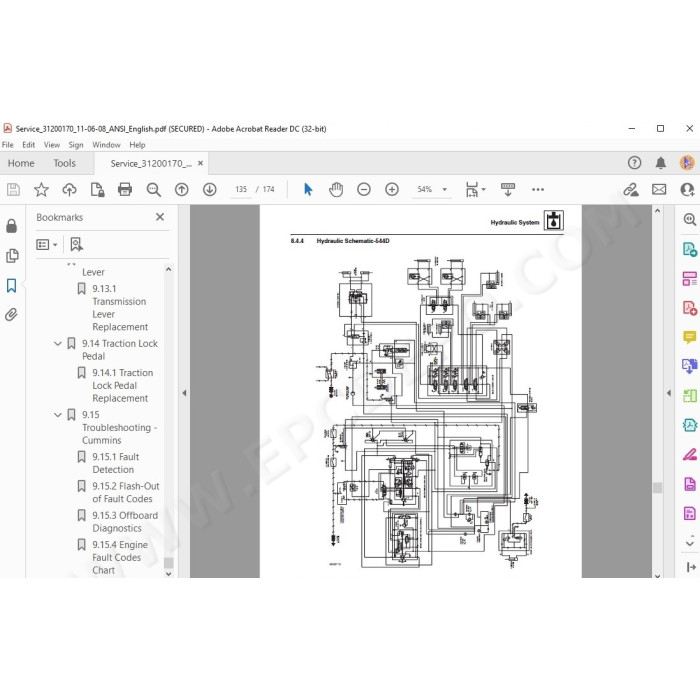Close the Service_31200170 document tab

pos(200,163)
